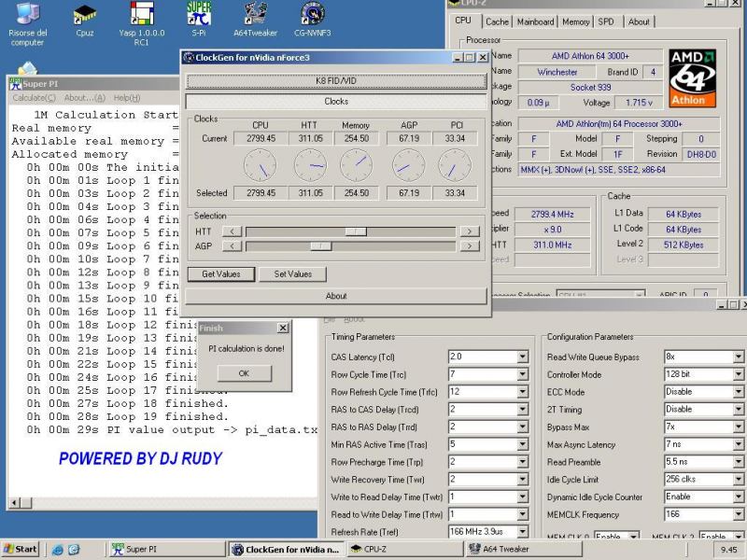747x560 pixels.
Task: Open the Dynamic Idle Cycle Counter dropdown
Action: pos(739,497)
